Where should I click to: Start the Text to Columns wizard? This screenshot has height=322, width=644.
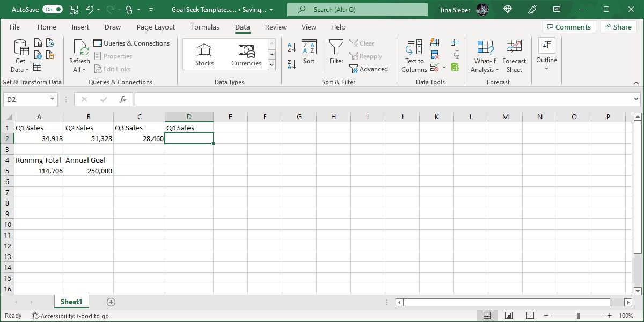pos(414,55)
